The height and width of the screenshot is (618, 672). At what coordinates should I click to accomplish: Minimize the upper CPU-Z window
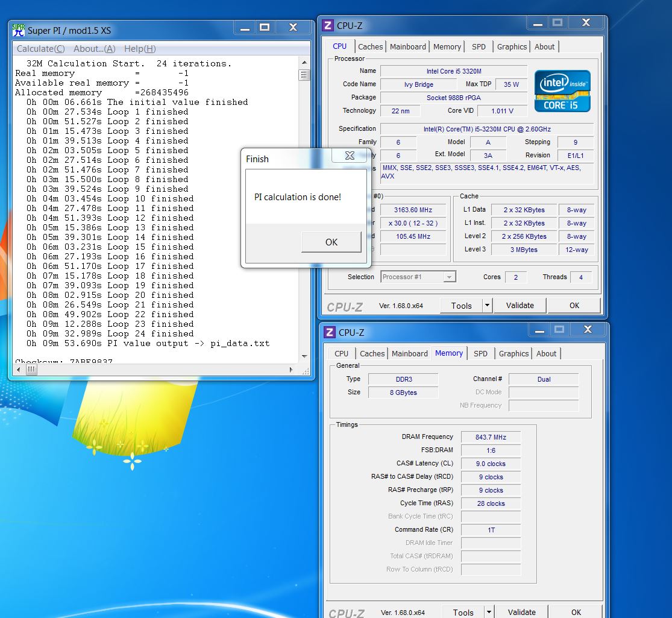point(538,23)
